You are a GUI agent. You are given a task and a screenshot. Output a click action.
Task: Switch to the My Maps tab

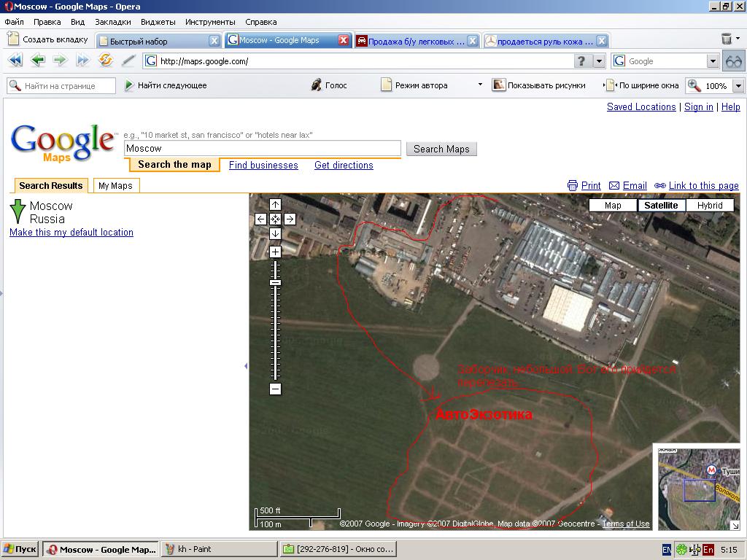(116, 186)
